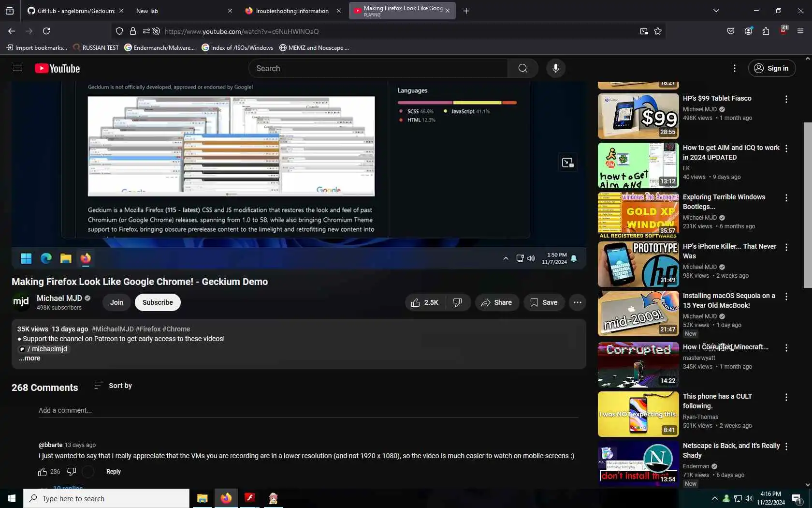Viewport: 812px width, 508px height.
Task: Dislike the video
Action: (x=457, y=302)
